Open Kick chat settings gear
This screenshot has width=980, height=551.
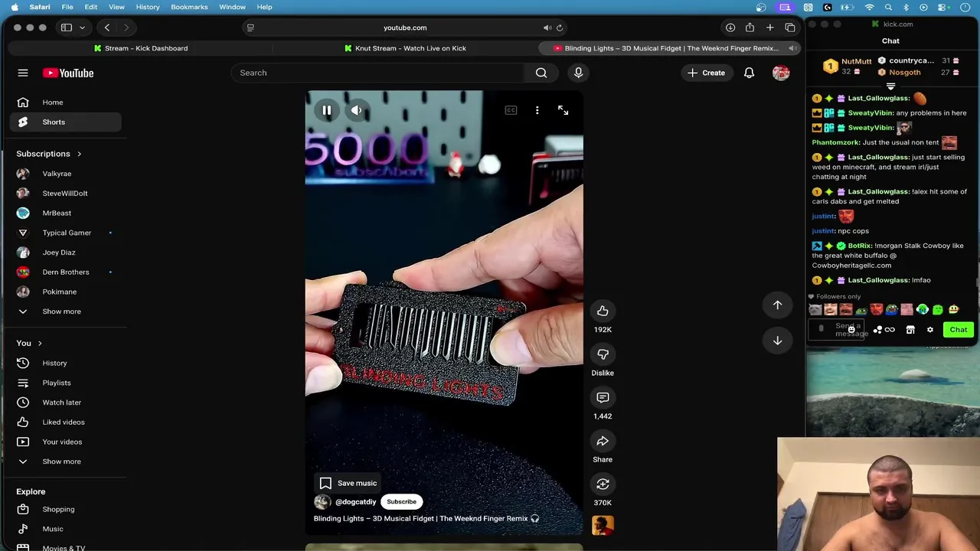[x=930, y=330]
